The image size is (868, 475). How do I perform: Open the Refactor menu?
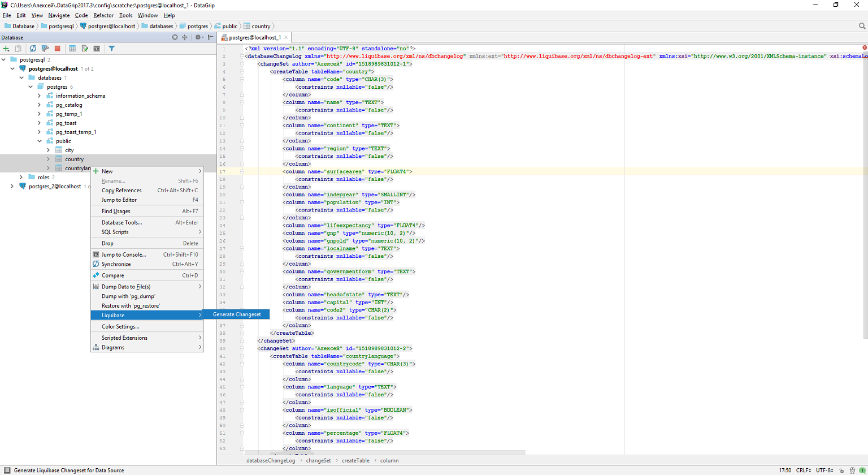(103, 15)
